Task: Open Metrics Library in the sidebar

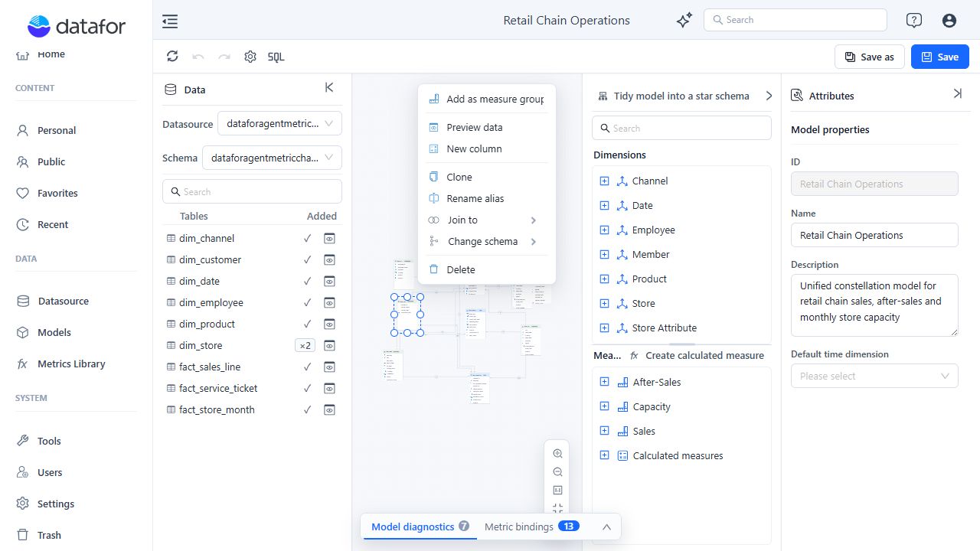Action: click(71, 364)
